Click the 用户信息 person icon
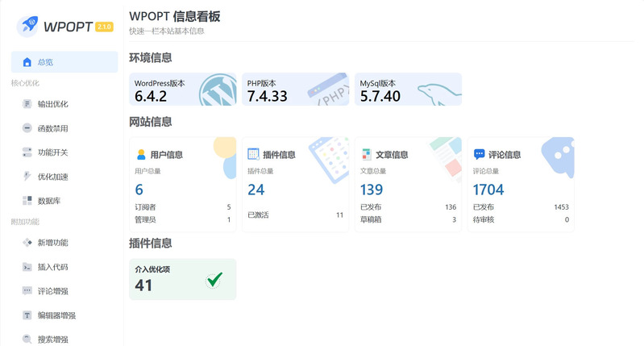This screenshot has width=644, height=346. point(141,154)
